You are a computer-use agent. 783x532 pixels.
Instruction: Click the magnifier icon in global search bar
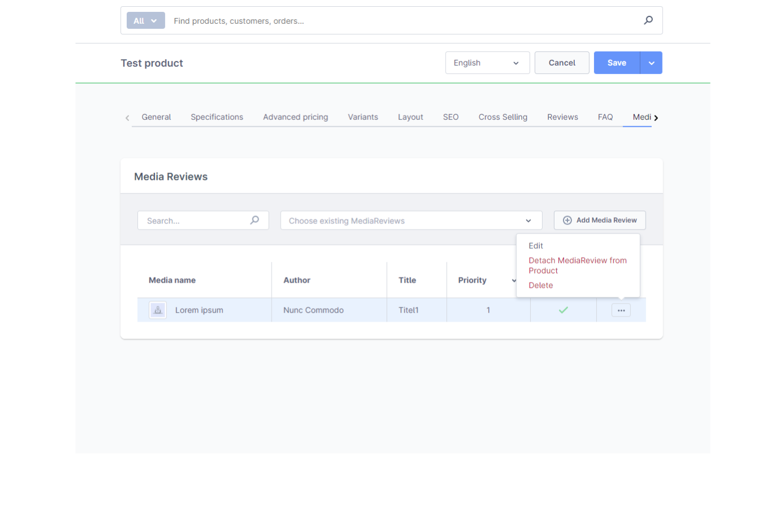[648, 20]
